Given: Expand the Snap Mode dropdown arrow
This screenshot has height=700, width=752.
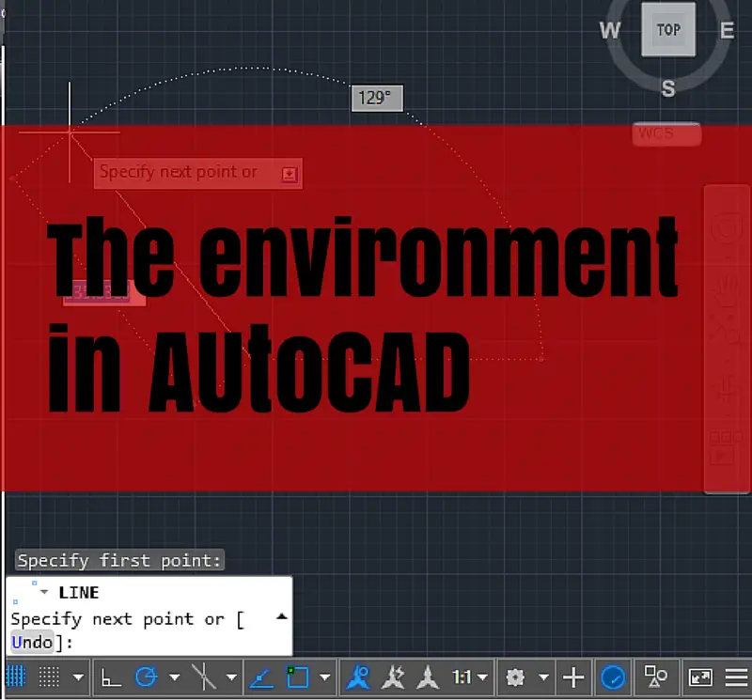Looking at the screenshot, I should pyautogui.click(x=78, y=677).
